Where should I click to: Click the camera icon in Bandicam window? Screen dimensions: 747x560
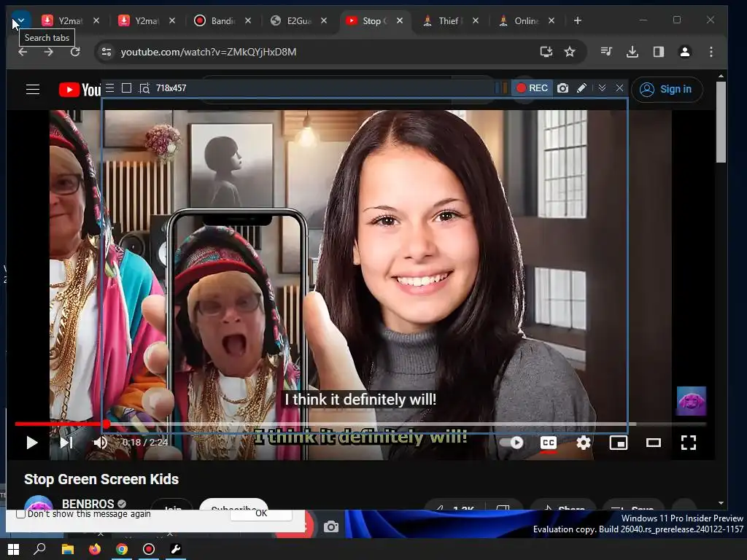pos(331,526)
